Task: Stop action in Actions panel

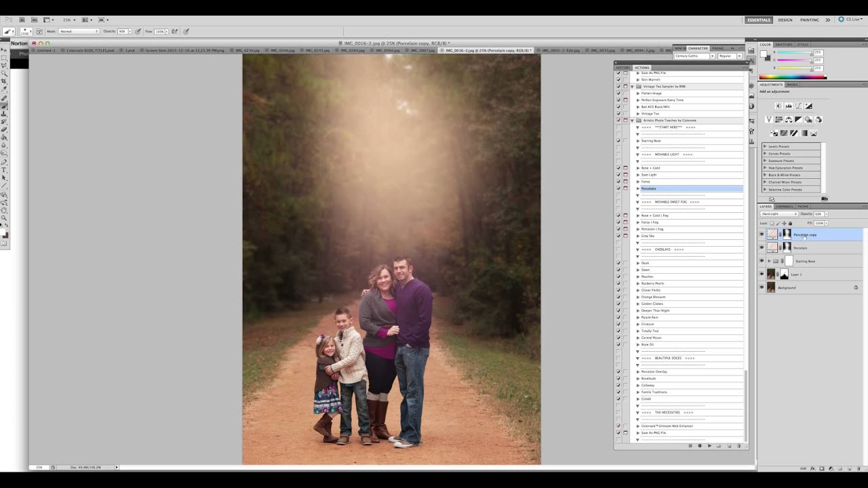Action: coord(690,446)
